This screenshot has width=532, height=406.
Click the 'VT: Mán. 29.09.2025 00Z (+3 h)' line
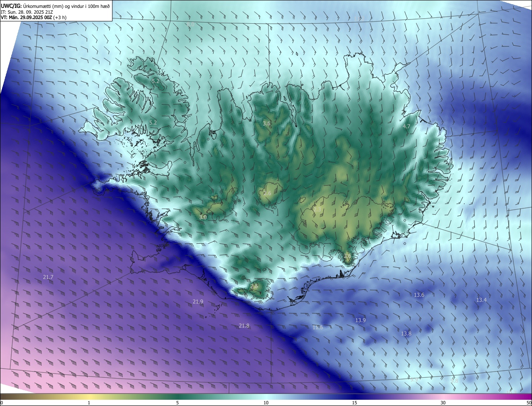pyautogui.click(x=34, y=17)
